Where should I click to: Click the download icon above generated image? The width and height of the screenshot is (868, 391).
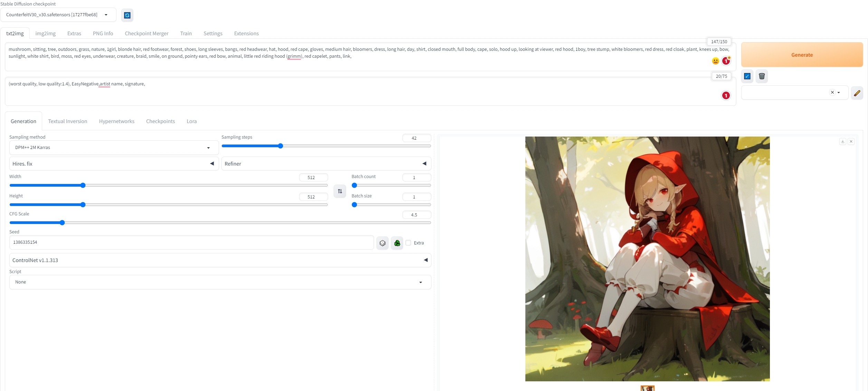842,141
